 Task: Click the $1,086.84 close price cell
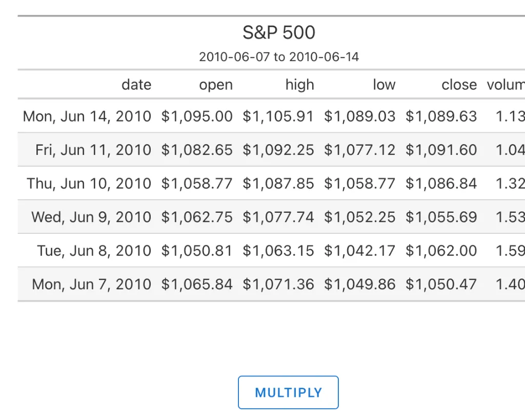coord(441,184)
